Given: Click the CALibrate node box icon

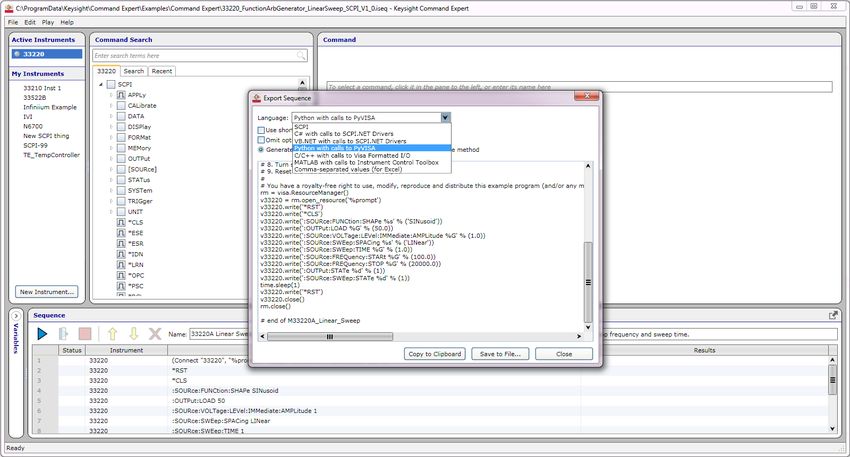Looking at the screenshot, I should point(121,106).
